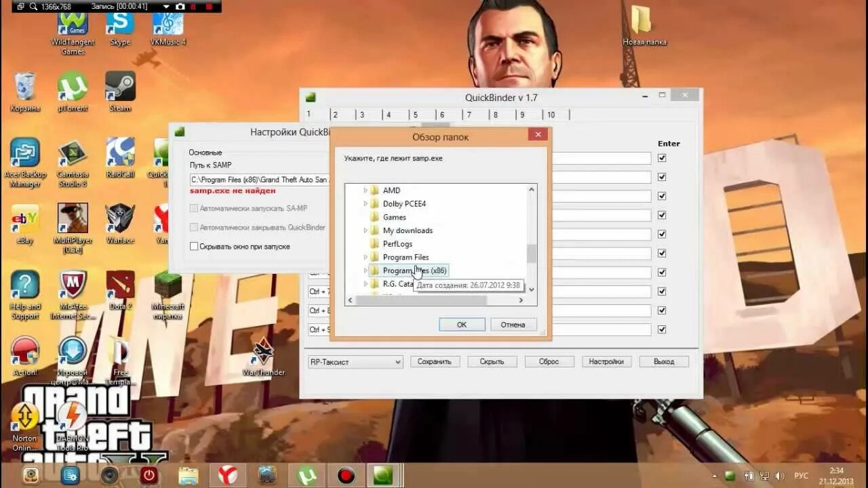Open the Новая папка desktop folder
The width and height of the screenshot is (868, 488).
[644, 27]
